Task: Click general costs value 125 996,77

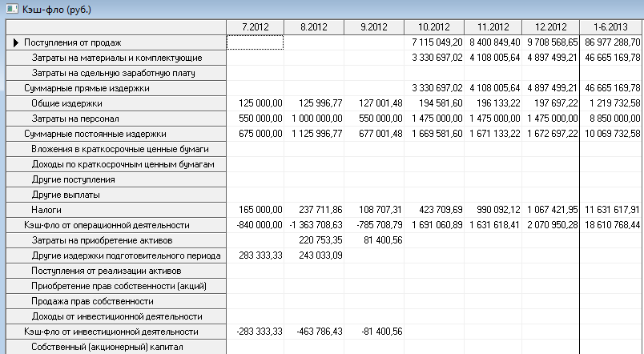Action: tap(320, 103)
